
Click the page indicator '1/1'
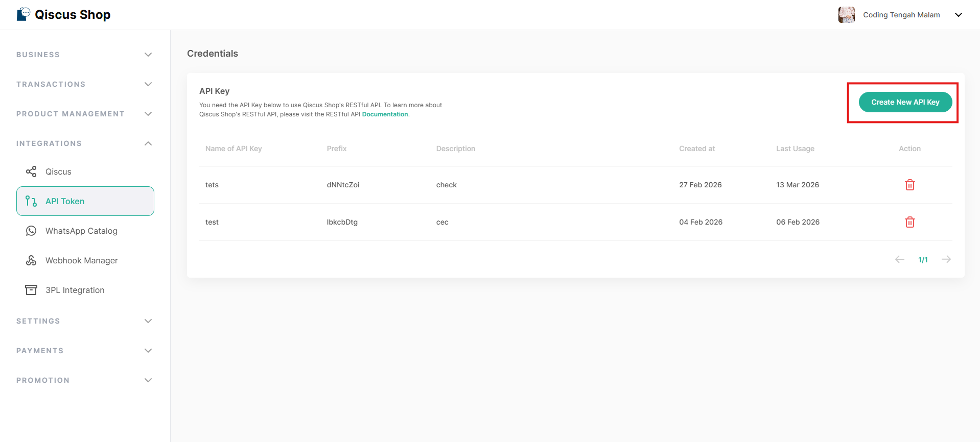tap(923, 260)
